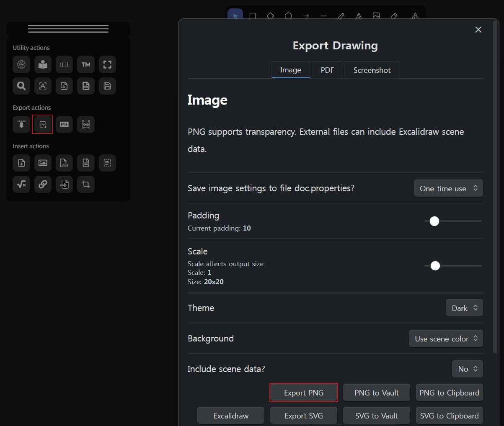
Task: Click the double square brackets icon
Action: click(x=64, y=64)
